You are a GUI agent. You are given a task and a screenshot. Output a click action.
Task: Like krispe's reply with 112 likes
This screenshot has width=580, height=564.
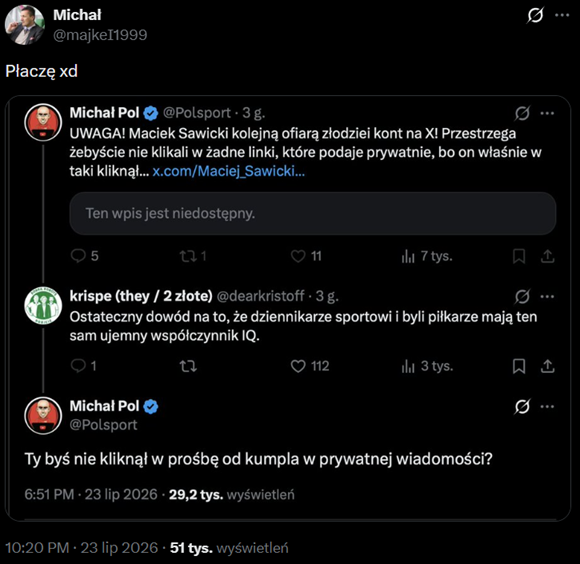click(310, 366)
